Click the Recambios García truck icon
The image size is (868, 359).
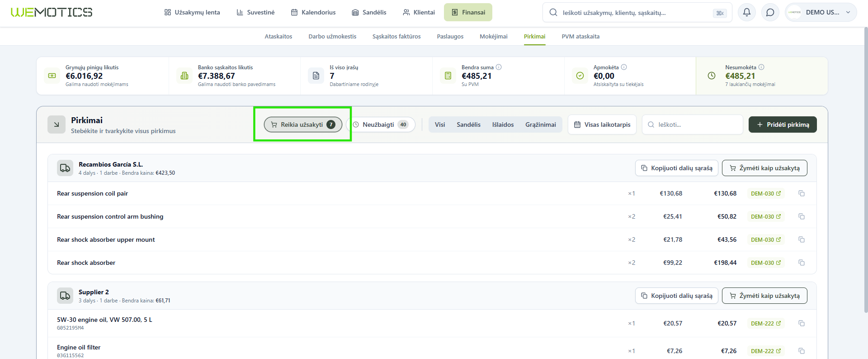tap(65, 168)
